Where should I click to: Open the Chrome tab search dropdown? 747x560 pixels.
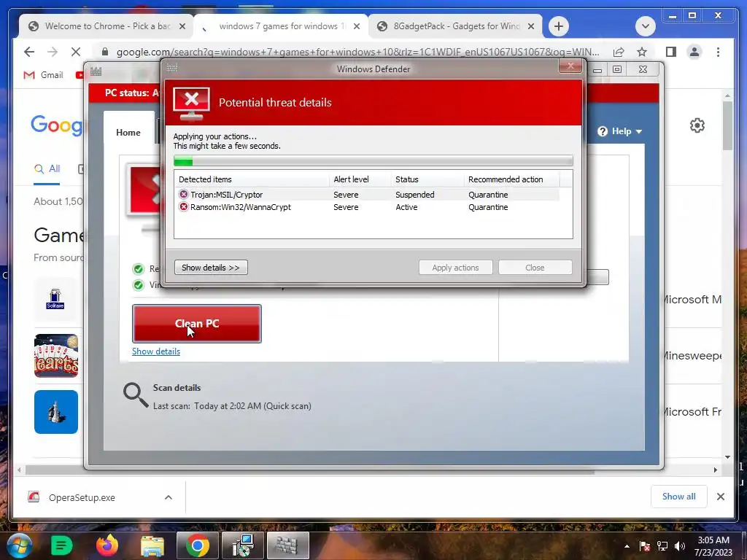click(x=646, y=26)
